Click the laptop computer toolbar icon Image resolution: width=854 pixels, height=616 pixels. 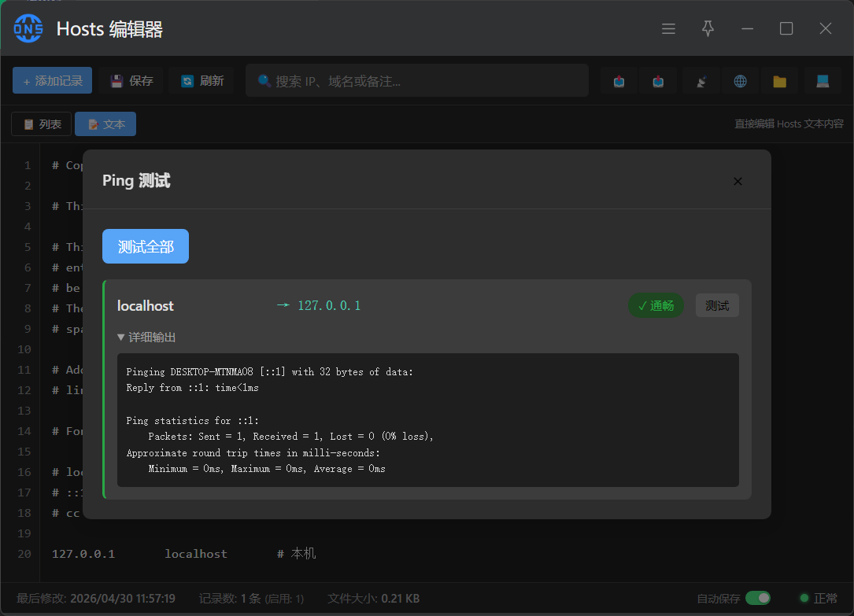pyautogui.click(x=823, y=81)
